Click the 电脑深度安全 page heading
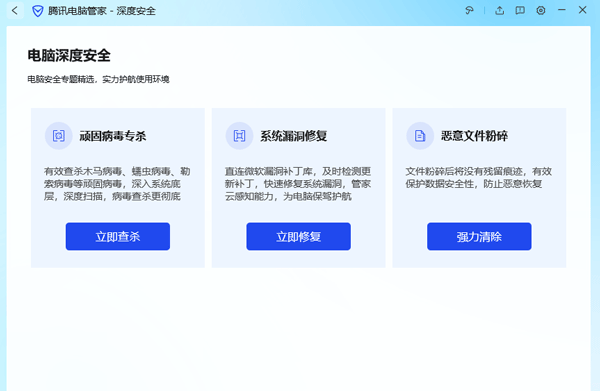600x391 pixels. (x=69, y=56)
